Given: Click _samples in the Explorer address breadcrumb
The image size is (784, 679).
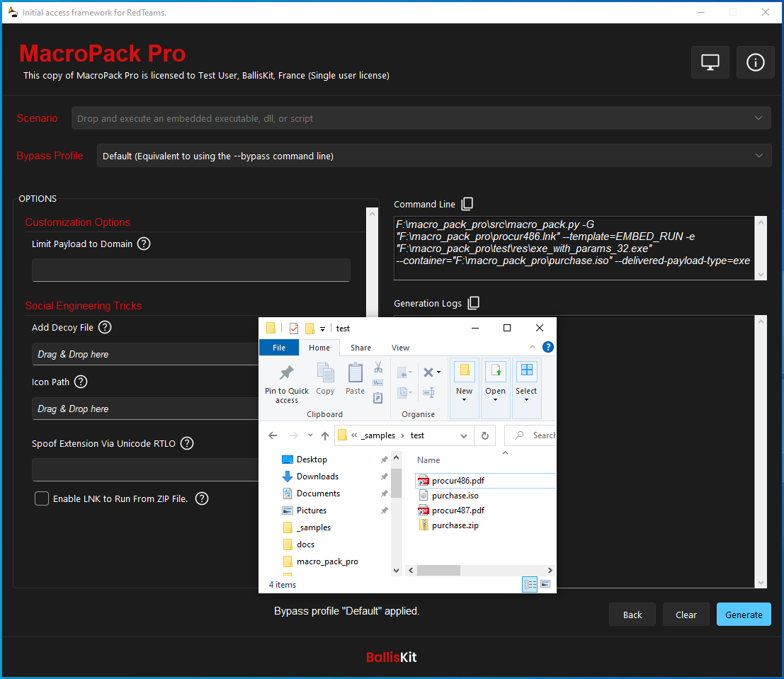Looking at the screenshot, I should coord(377,435).
